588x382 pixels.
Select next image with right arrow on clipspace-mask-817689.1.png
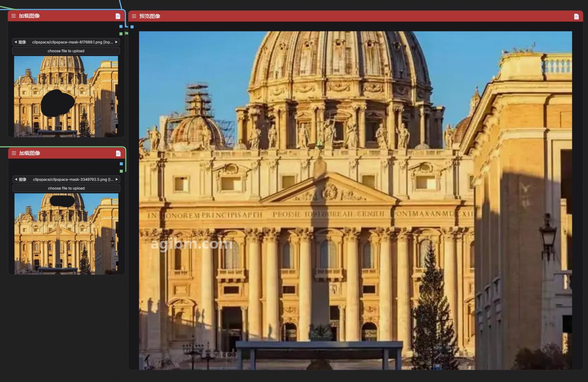coord(117,42)
